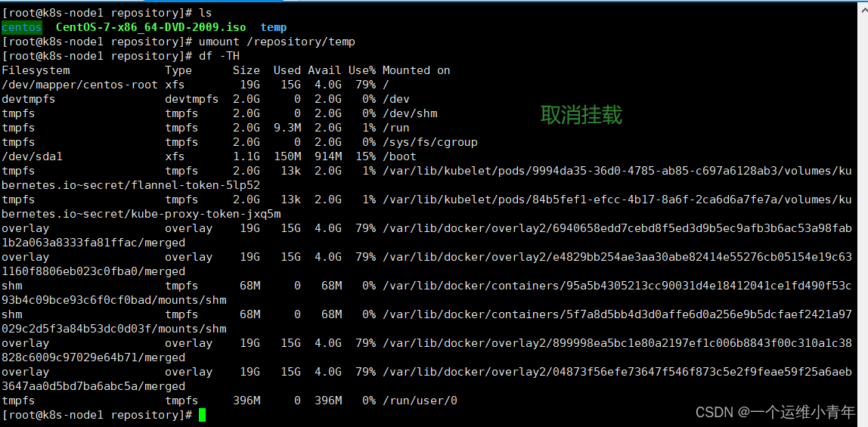Click the green terminal cursor at the prompt
The width and height of the screenshot is (868, 427).
point(202,415)
